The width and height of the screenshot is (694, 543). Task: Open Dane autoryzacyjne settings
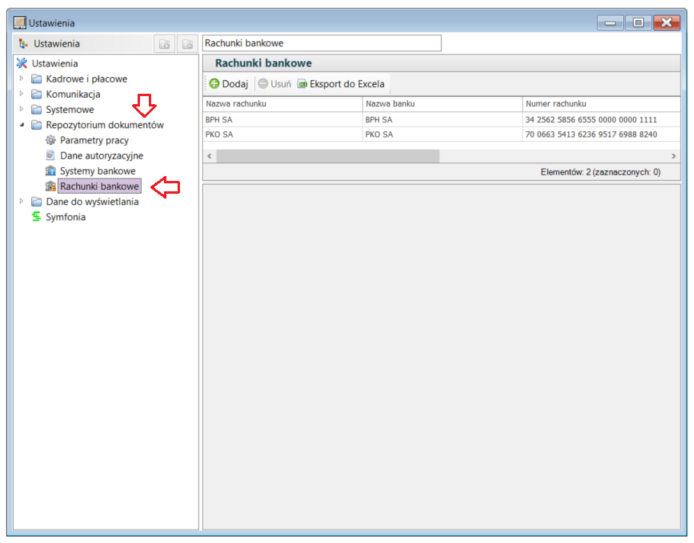(x=102, y=156)
